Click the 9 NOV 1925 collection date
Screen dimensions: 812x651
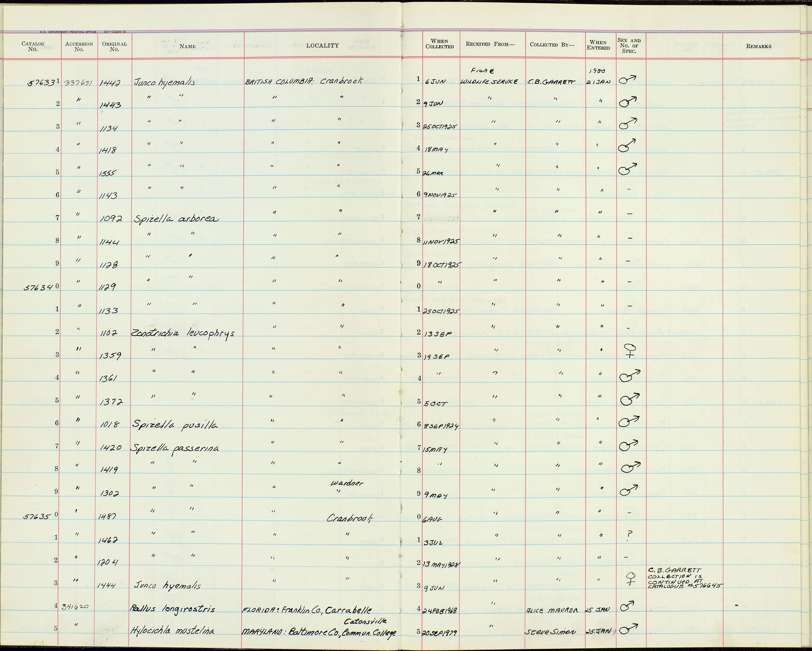[x=440, y=195]
